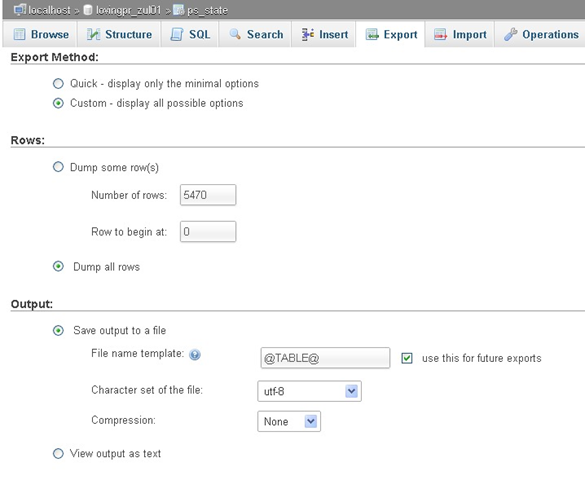
Task: Select the Dump some row(s) option
Action: 58,167
